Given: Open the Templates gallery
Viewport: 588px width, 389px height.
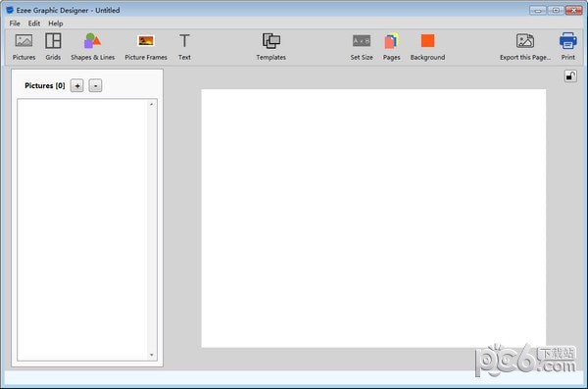Looking at the screenshot, I should tap(271, 46).
